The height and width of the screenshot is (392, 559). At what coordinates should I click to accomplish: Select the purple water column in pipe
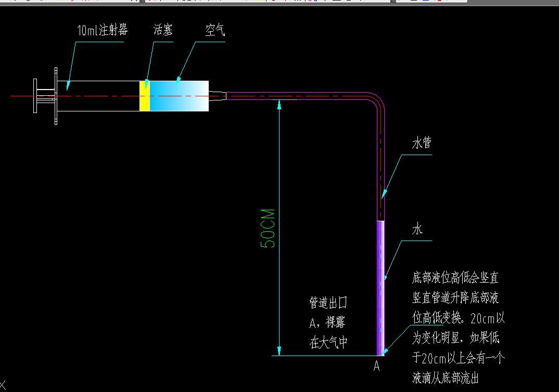(x=380, y=286)
